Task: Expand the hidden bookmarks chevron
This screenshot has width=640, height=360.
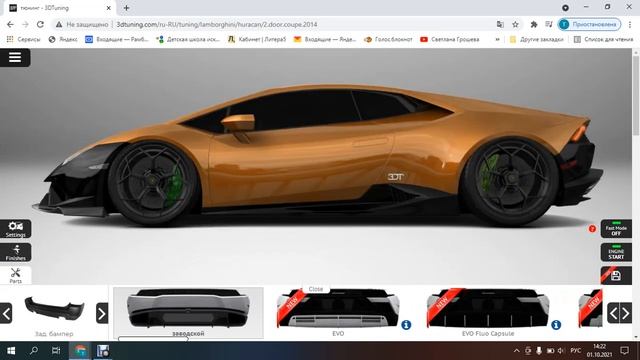Action: [x=497, y=40]
